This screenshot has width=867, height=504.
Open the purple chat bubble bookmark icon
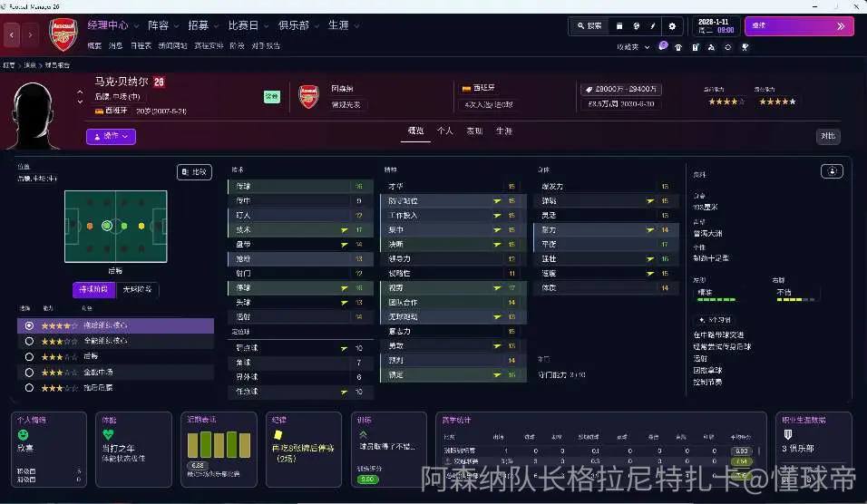point(663,46)
